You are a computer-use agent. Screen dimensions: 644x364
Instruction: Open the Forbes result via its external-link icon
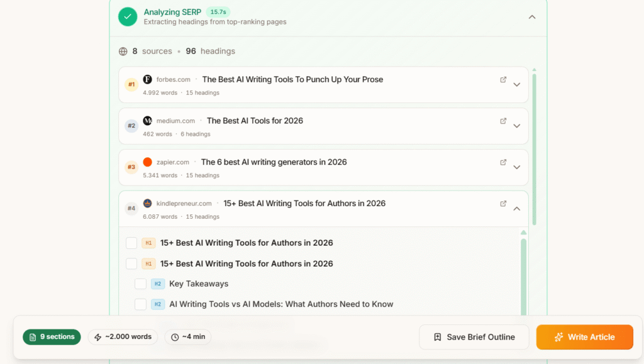503,79
